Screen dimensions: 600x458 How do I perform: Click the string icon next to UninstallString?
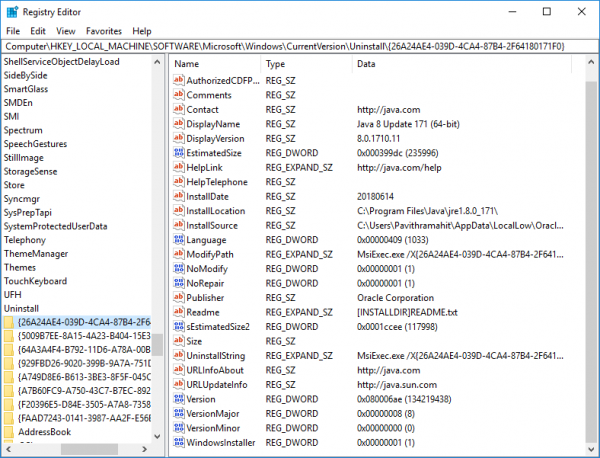(179, 355)
